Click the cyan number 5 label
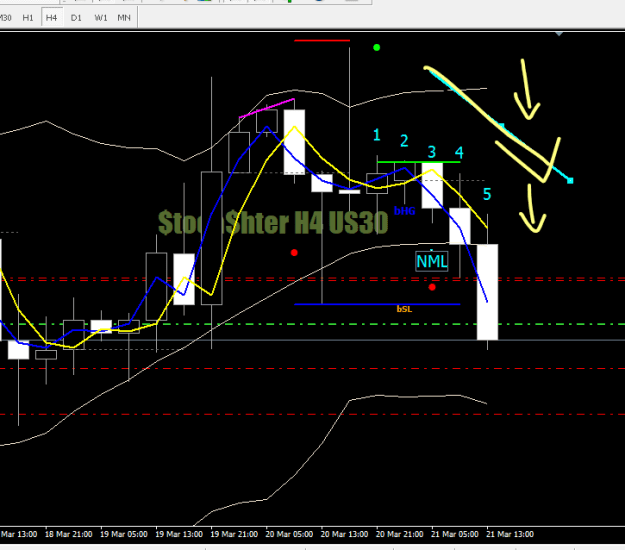Screen dimensions: 625x550 point(487,194)
